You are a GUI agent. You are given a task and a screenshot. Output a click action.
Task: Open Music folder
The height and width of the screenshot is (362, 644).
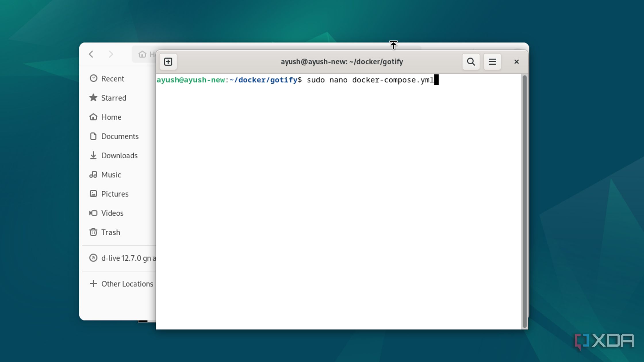111,175
